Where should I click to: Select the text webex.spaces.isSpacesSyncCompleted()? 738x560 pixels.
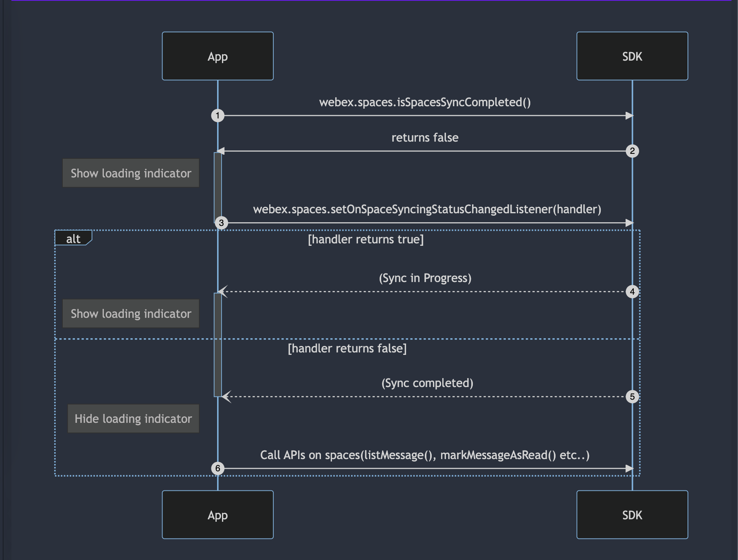coord(425,102)
